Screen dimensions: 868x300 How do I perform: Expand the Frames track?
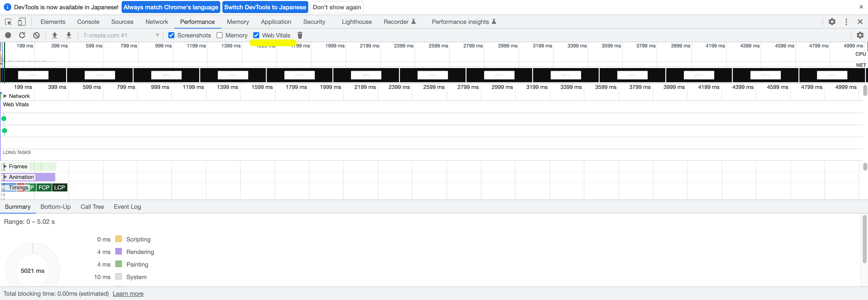pyautogui.click(x=5, y=166)
